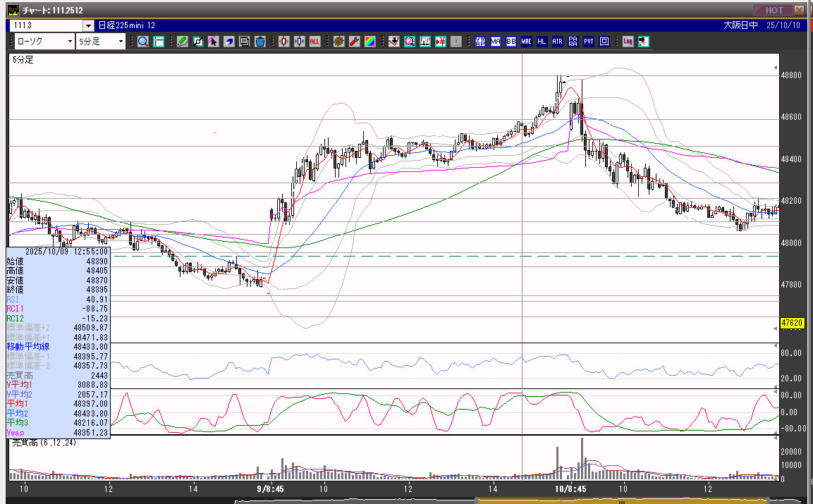Toggle the MA moving average indicator

click(x=496, y=42)
